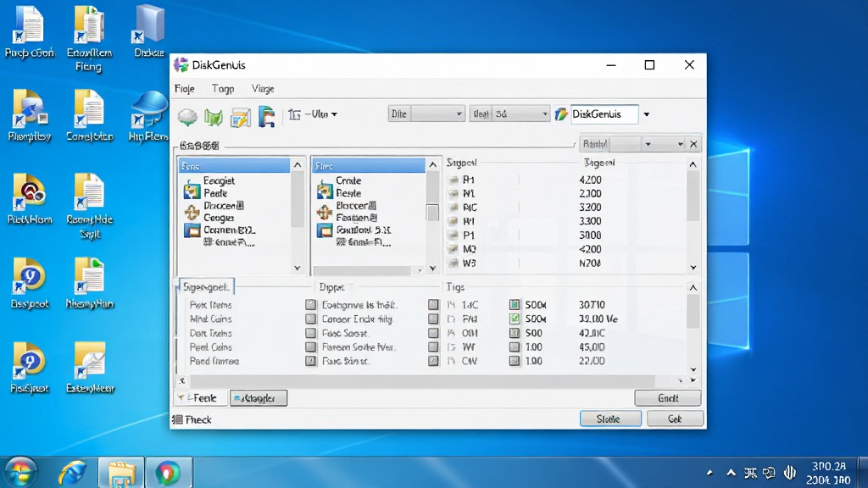Click the up arrow of left list scrollbar

coord(298,165)
